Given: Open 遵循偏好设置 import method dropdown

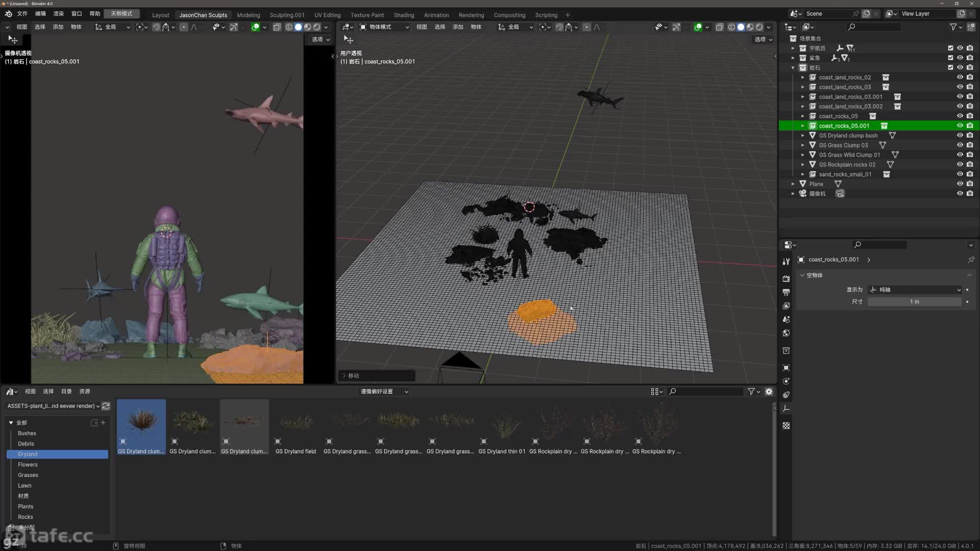Looking at the screenshot, I should pos(384,391).
